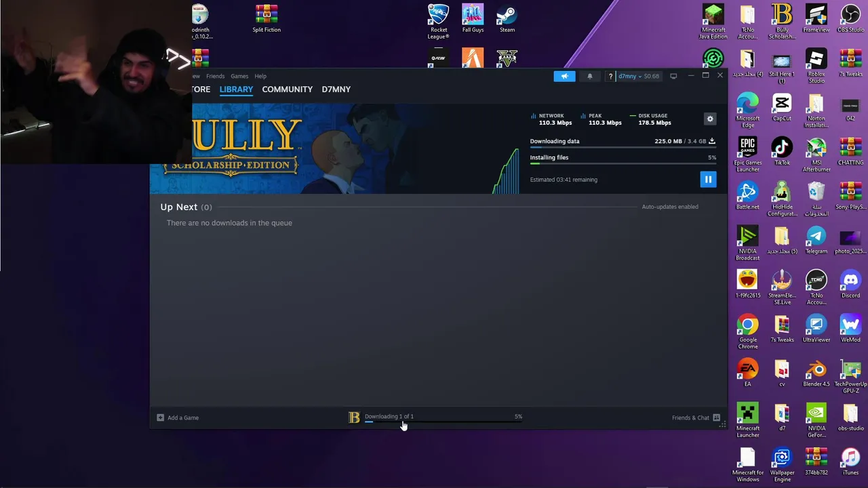Image resolution: width=868 pixels, height=488 pixels.
Task: Open the D7MNY profile tab
Action: [336, 89]
